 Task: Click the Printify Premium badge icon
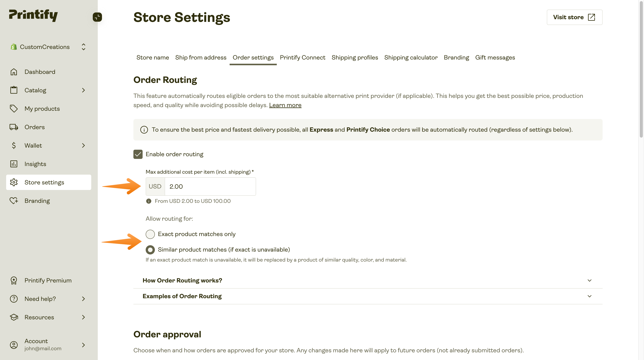[x=14, y=280]
